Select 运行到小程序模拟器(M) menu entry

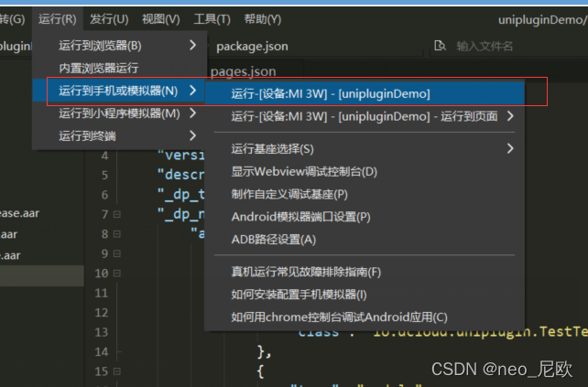point(120,113)
